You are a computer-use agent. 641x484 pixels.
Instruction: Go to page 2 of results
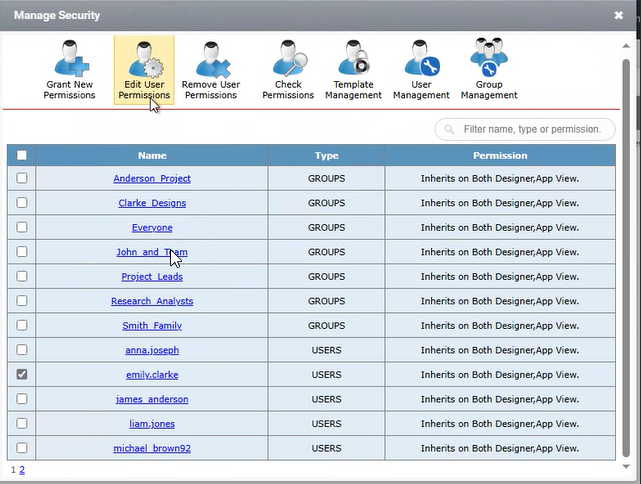click(22, 470)
